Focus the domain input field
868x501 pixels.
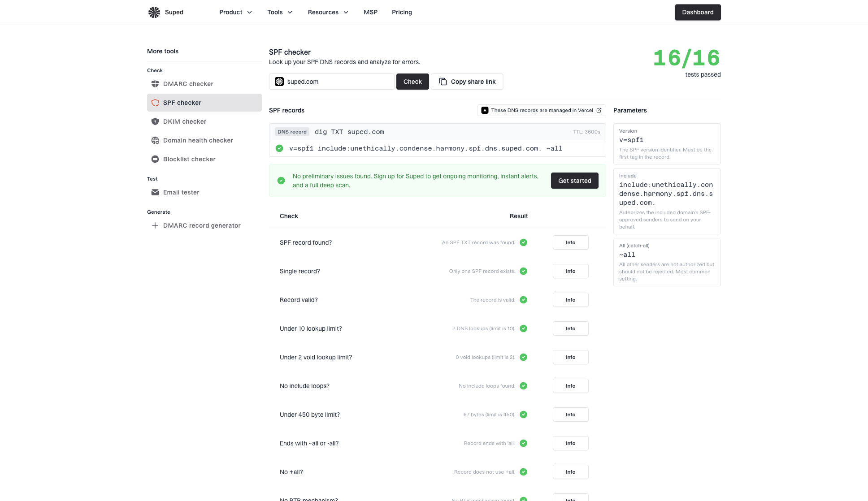[332, 82]
